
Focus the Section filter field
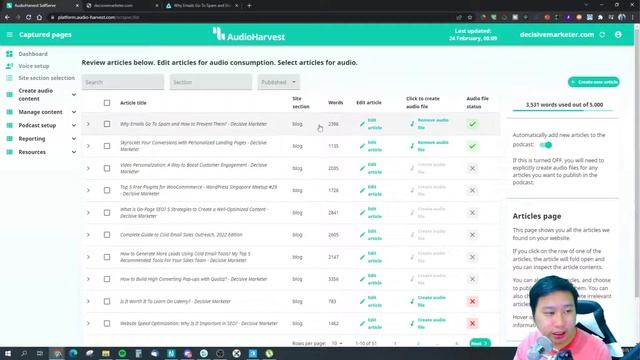211,82
